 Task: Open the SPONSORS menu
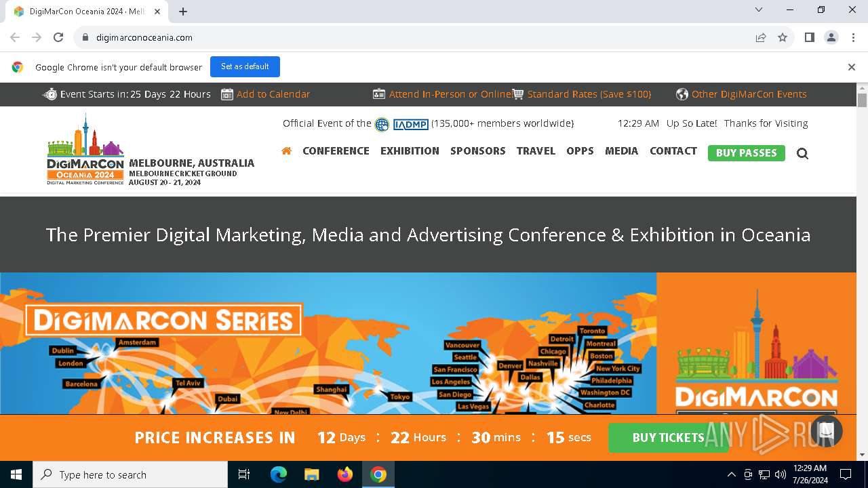[x=477, y=151]
